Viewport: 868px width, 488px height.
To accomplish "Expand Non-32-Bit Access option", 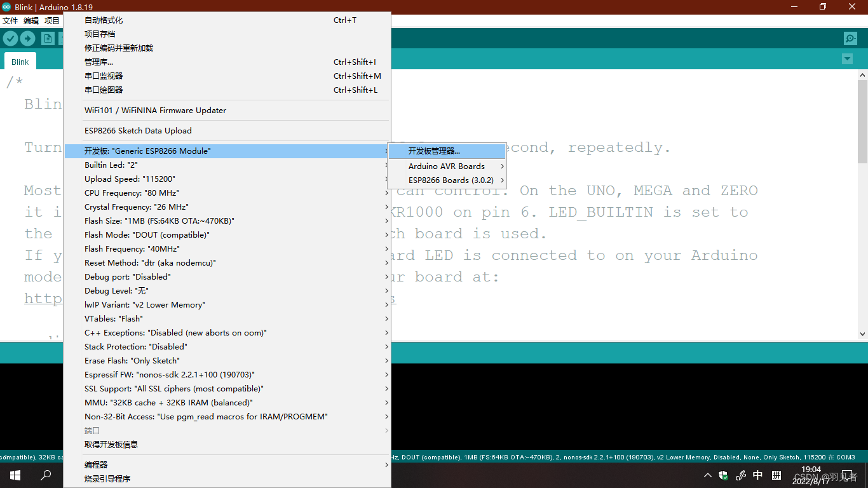I will [227, 417].
